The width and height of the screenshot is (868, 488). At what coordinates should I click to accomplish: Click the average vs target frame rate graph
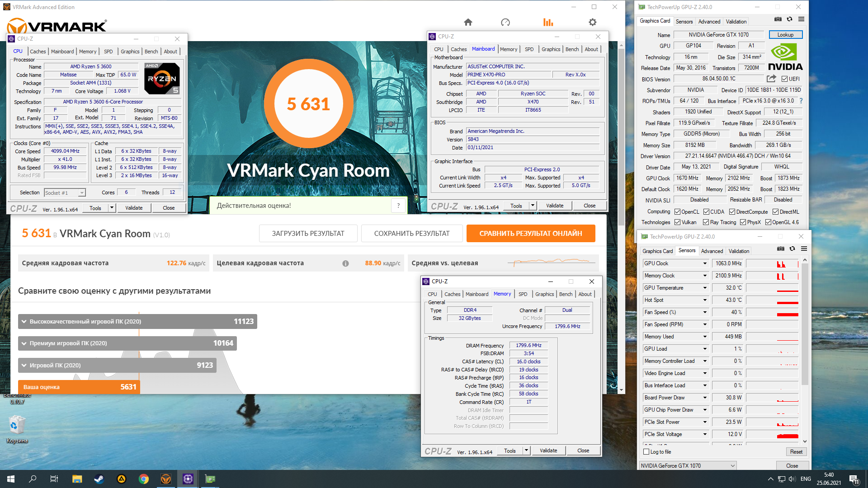pyautogui.click(x=552, y=262)
